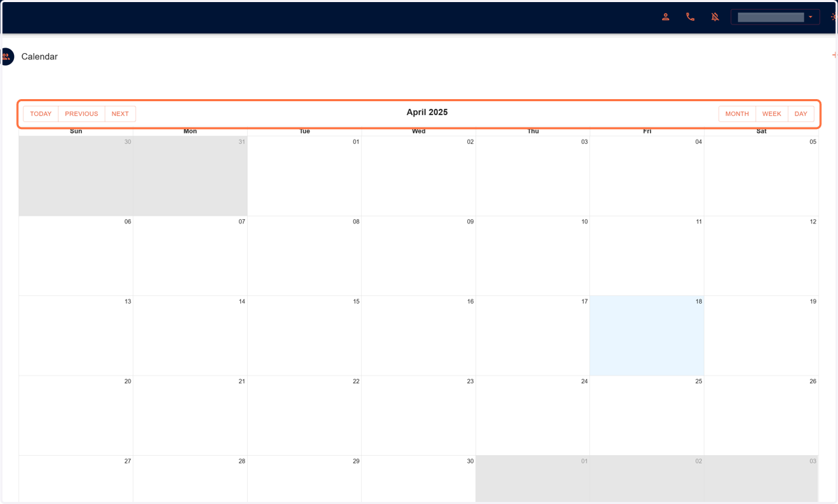Click the phone call icon

[x=690, y=17]
